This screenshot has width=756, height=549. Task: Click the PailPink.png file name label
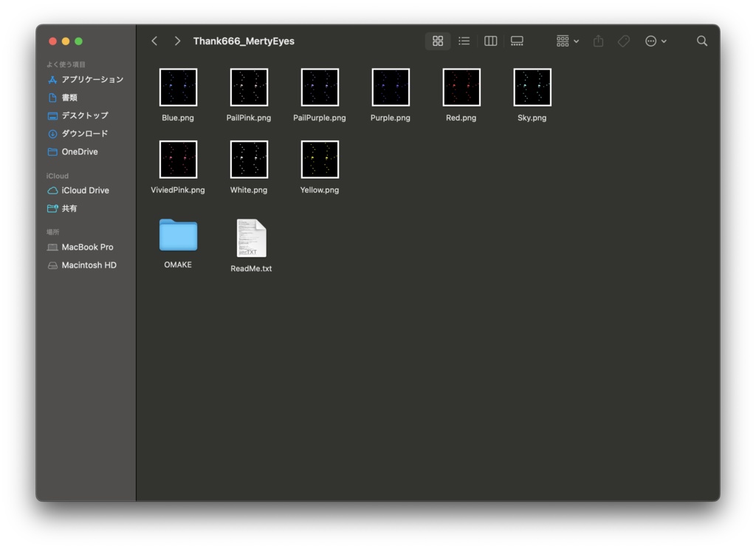pyautogui.click(x=248, y=117)
